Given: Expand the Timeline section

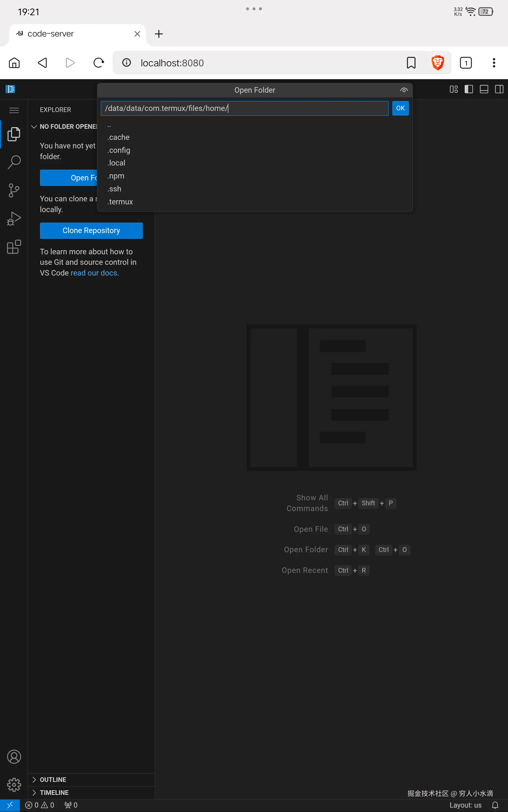Looking at the screenshot, I should 91,792.
